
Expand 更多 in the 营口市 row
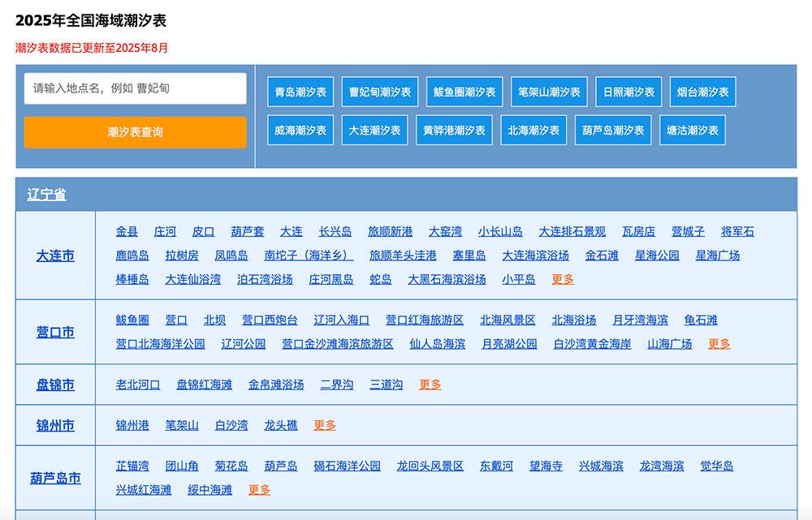[719, 344]
